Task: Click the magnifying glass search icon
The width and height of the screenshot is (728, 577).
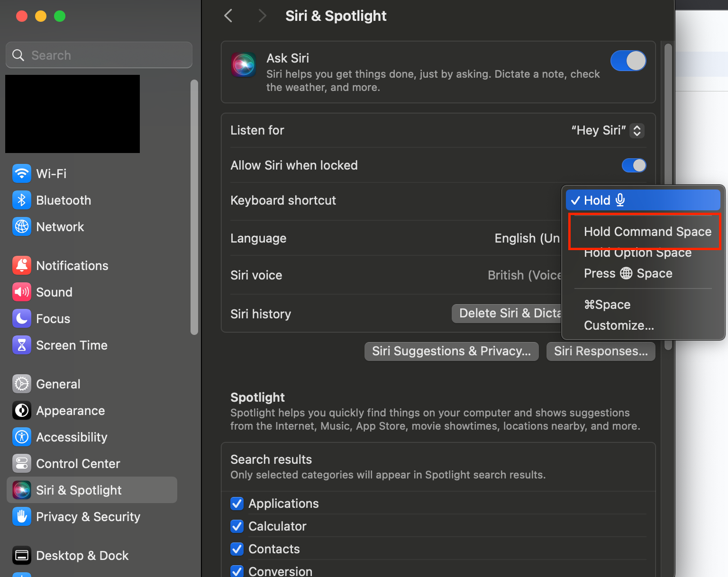Action: point(18,55)
